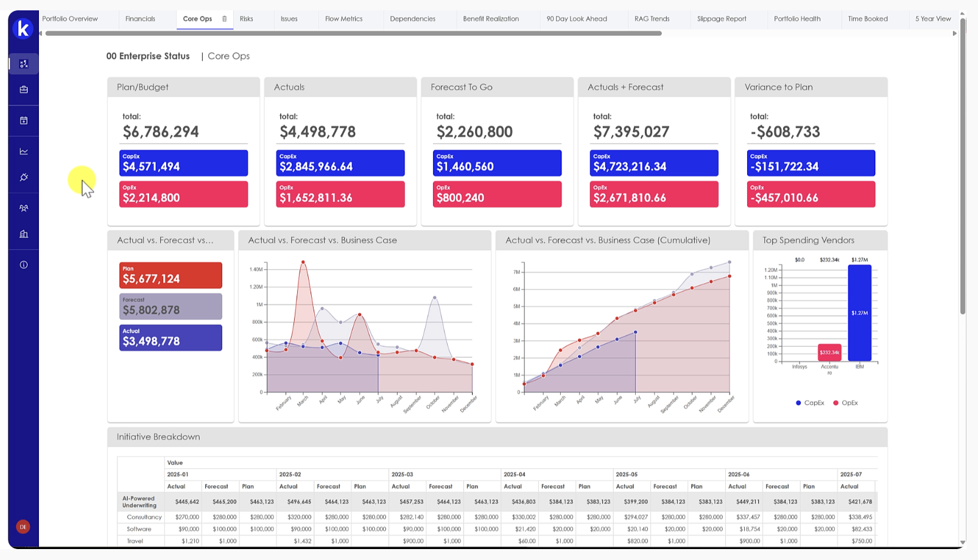Open the people/teams sidebar icon

tap(24, 208)
